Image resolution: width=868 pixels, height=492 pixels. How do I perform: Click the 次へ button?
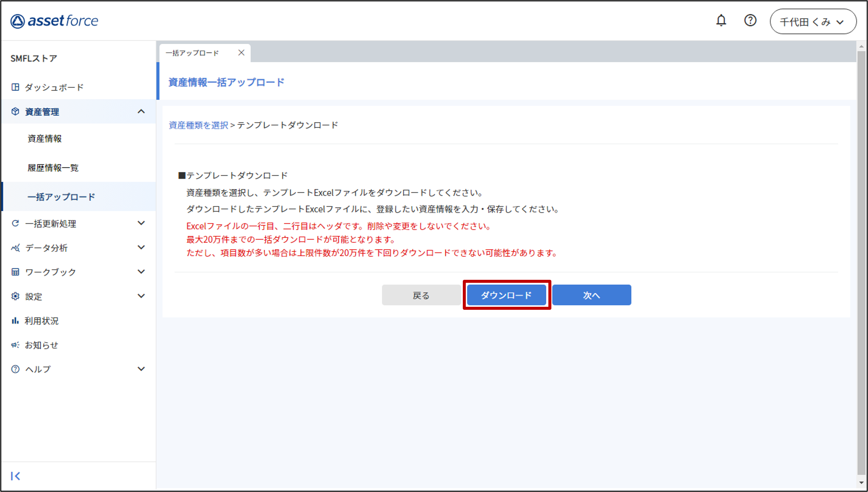(x=591, y=295)
